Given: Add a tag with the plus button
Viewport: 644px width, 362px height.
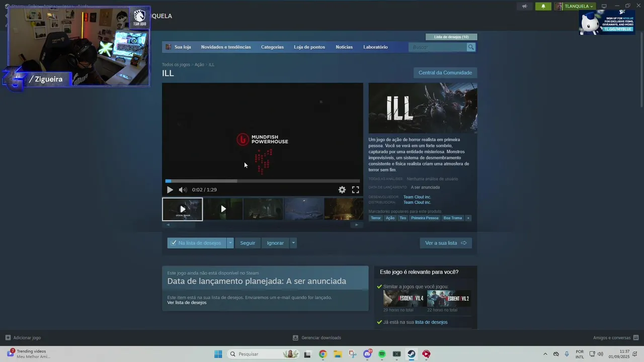Looking at the screenshot, I should pos(468,218).
